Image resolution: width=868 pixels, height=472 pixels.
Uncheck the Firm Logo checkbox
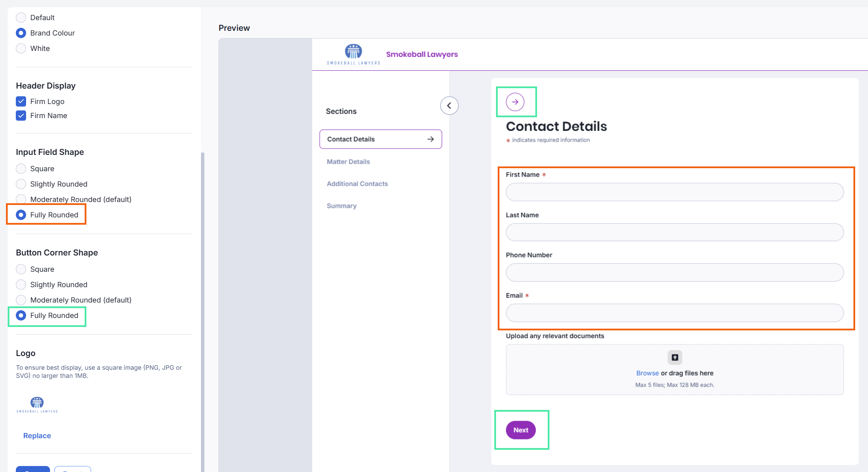point(21,101)
